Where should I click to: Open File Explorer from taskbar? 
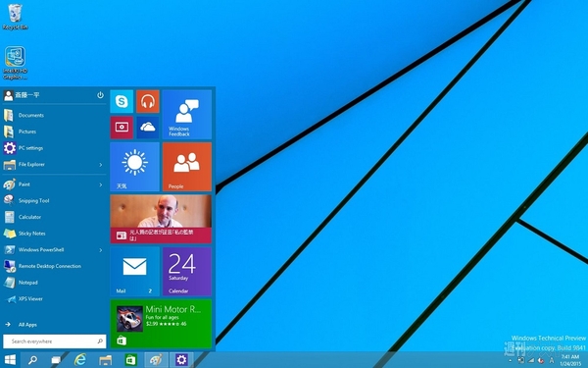106,360
